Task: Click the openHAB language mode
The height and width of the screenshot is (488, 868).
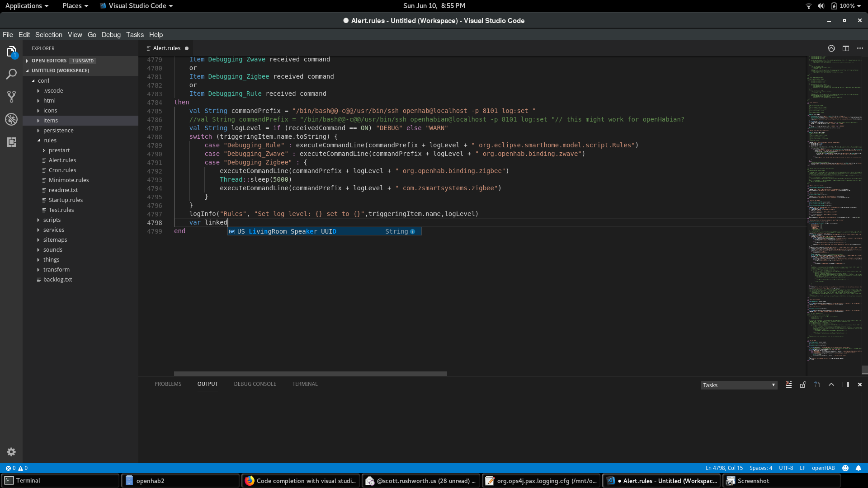Action: point(823,468)
